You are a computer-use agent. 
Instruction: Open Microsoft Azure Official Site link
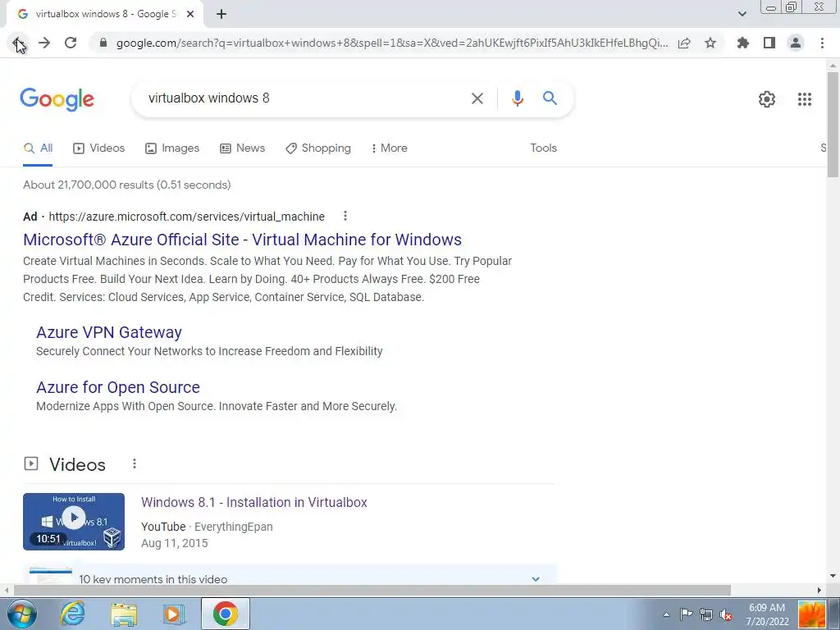pos(242,240)
